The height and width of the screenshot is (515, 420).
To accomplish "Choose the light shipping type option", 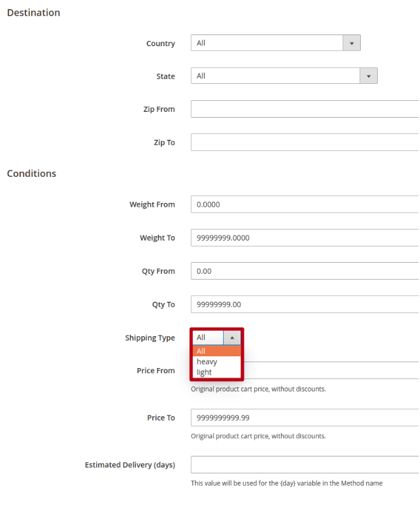I will 217,373.
